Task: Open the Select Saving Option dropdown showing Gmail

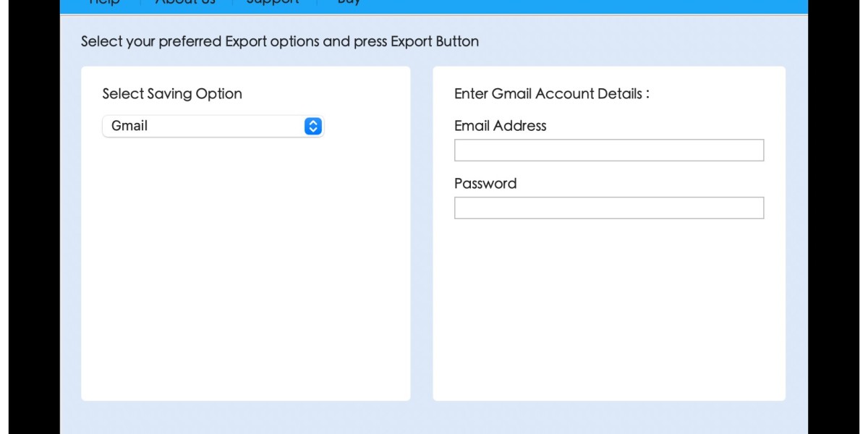Action: 213,126
